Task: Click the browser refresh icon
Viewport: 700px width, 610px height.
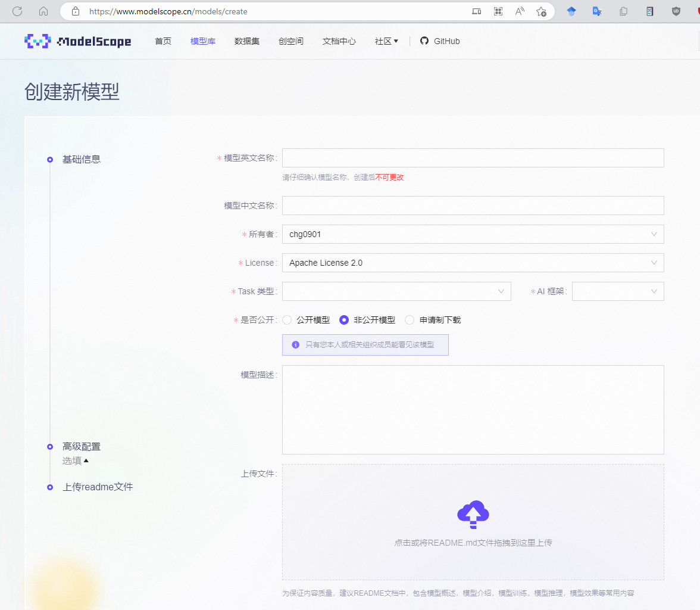Action: click(17, 11)
